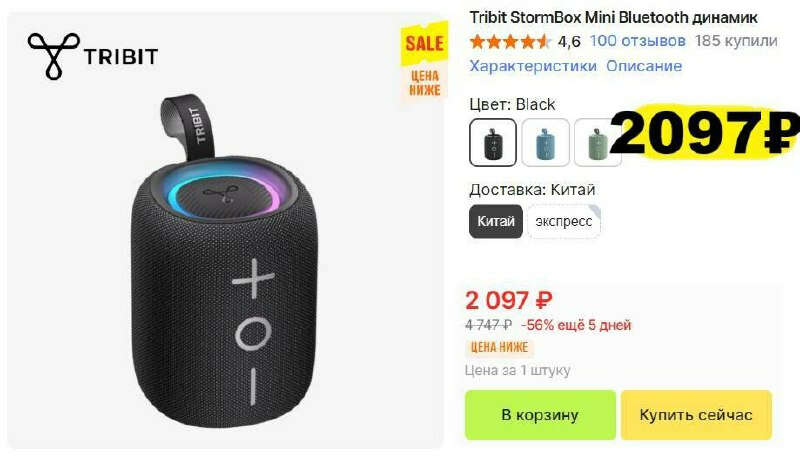Open the Характеристики section link
Viewport: 800px width, 456px height.
[533, 66]
